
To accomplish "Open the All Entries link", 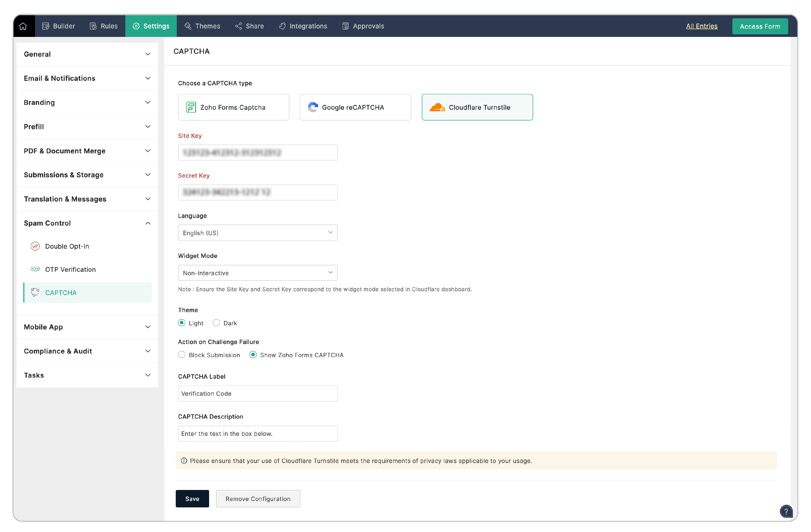I will point(702,26).
